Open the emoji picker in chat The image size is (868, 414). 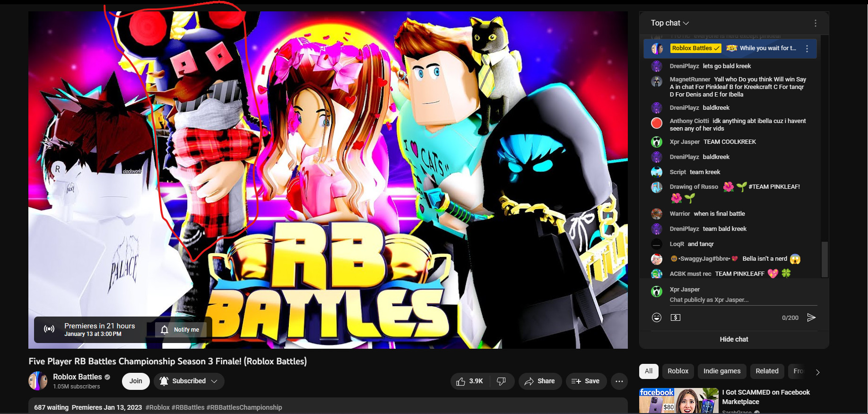point(657,317)
